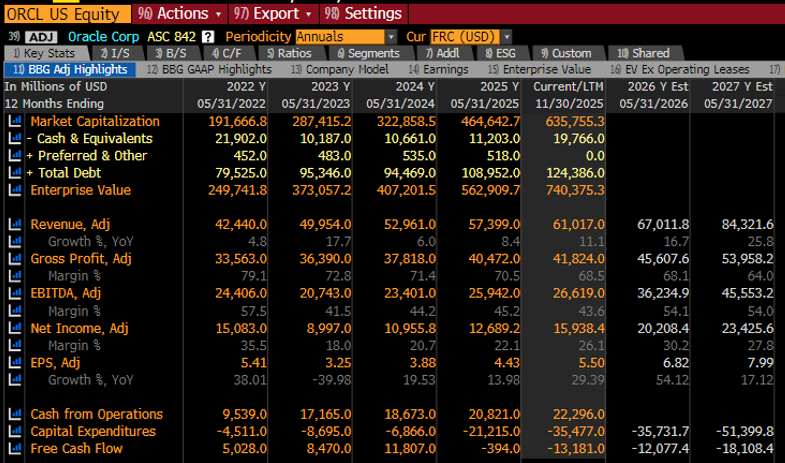Switch to the Ratios tab
The width and height of the screenshot is (785, 463).
point(290,53)
